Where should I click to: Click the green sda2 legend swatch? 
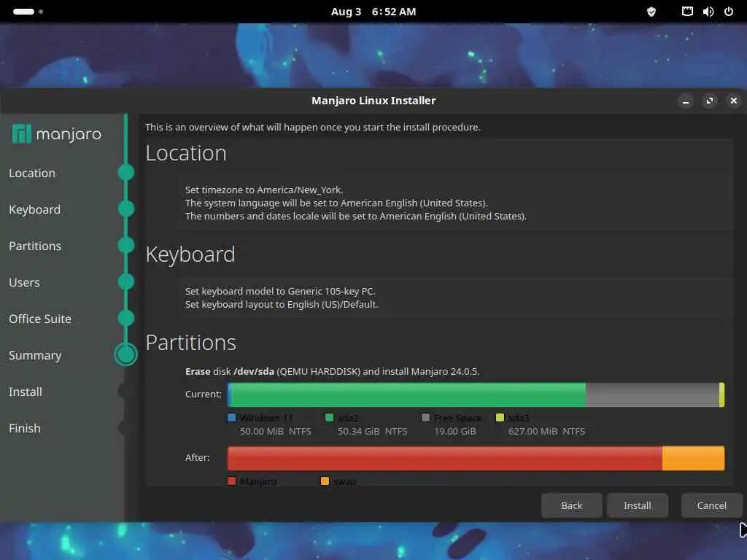coord(329,418)
